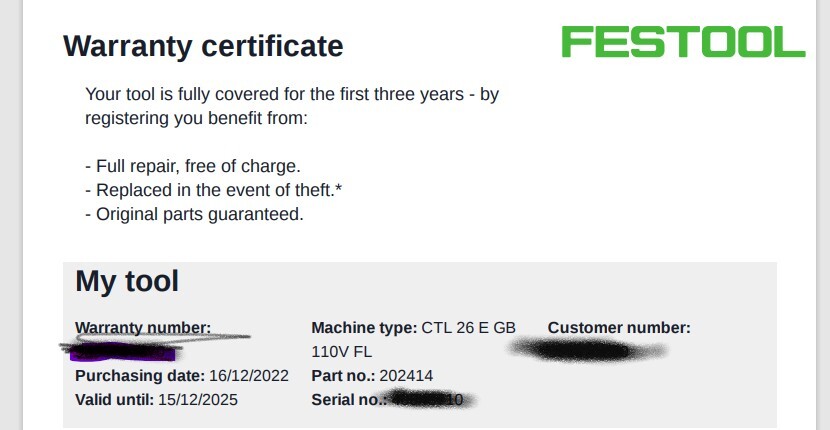Click the Warranty number label
This screenshot has width=830, height=430.
[x=143, y=328]
